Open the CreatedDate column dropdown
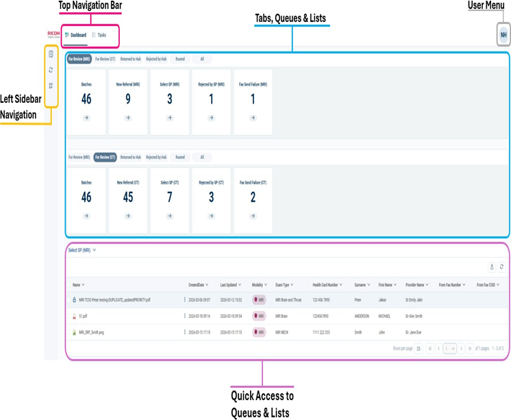 click(x=207, y=285)
